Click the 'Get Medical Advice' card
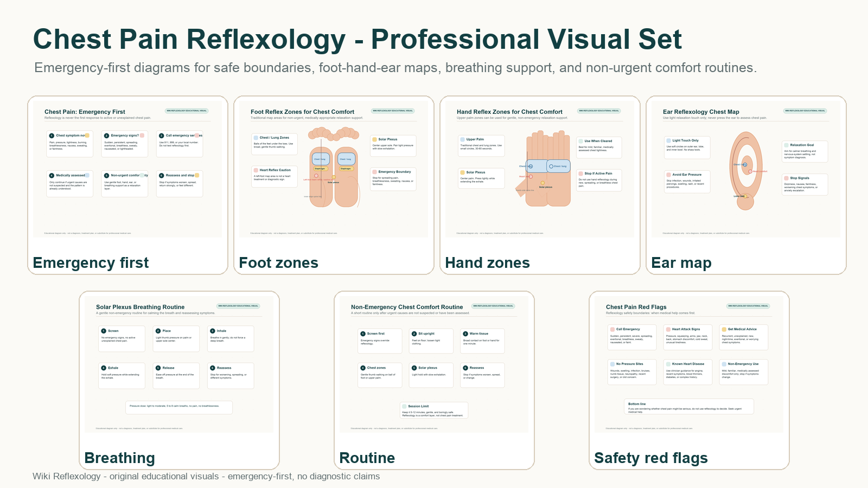868x488 pixels. [743, 337]
